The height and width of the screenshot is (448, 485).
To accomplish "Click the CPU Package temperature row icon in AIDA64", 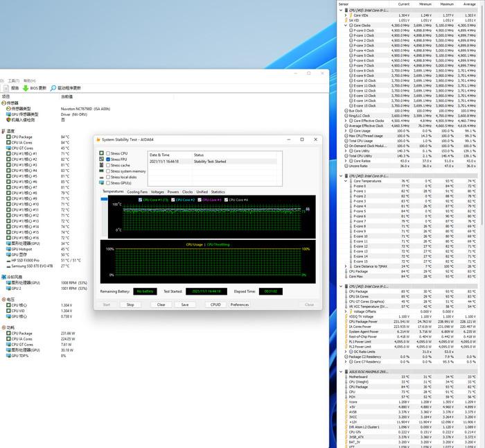I will (x=8, y=137).
